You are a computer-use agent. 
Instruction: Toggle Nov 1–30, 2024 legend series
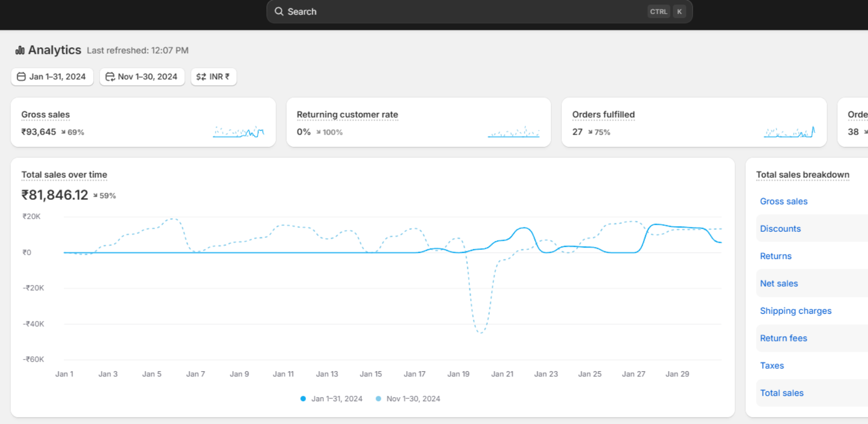(408, 398)
